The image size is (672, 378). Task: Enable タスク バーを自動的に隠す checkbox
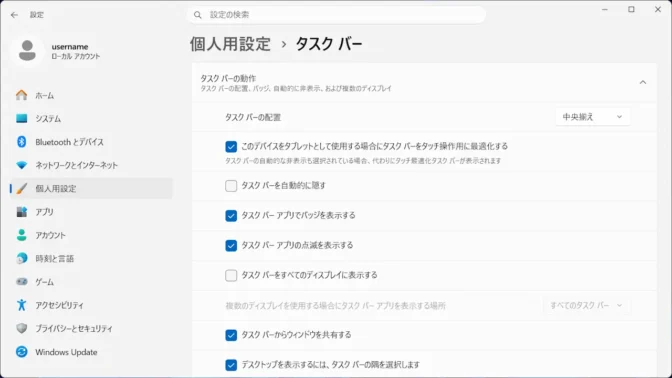pyautogui.click(x=231, y=186)
